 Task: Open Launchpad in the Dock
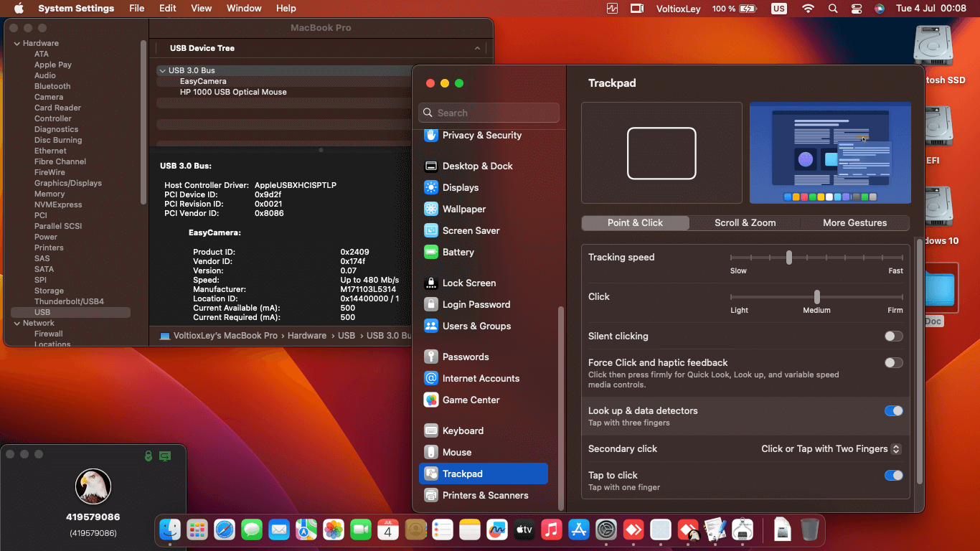pos(197,530)
